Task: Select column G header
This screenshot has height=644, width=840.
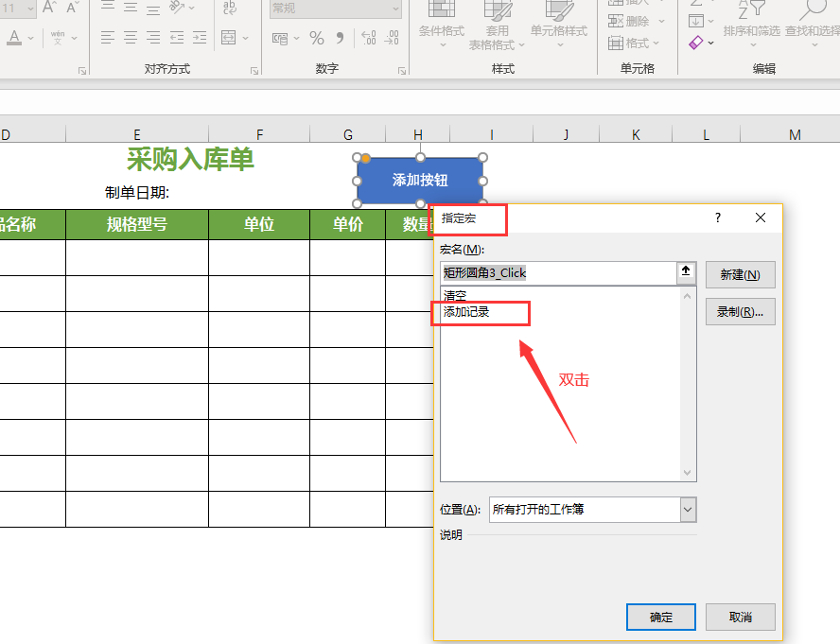Action: pyautogui.click(x=348, y=134)
